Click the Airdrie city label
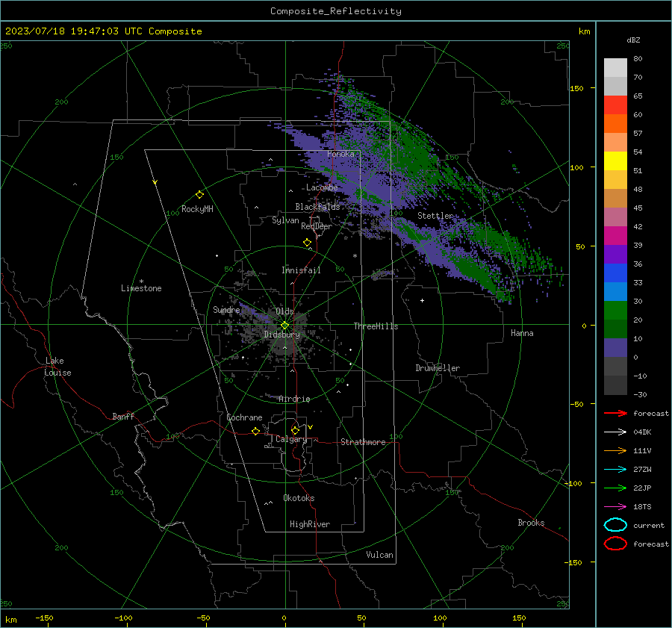672x628 pixels. [x=294, y=399]
